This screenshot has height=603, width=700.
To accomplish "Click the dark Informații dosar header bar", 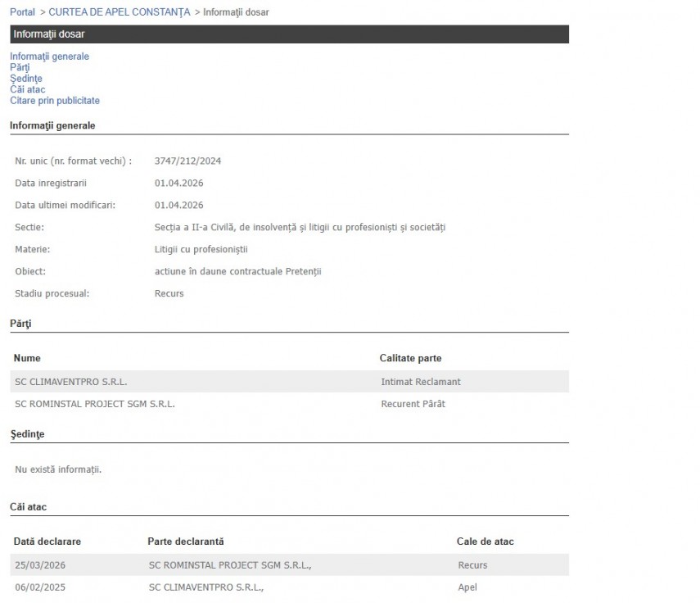I will click(x=289, y=34).
